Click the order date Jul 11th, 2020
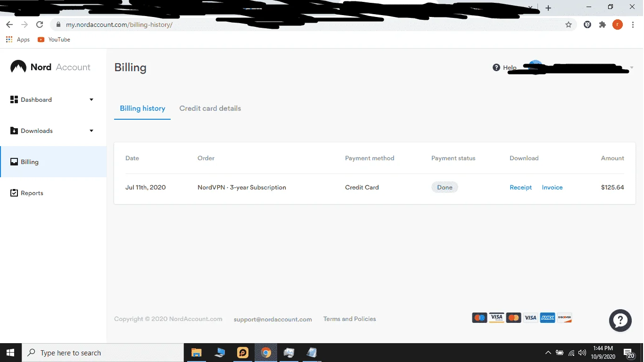This screenshot has height=362, width=644. click(x=146, y=187)
